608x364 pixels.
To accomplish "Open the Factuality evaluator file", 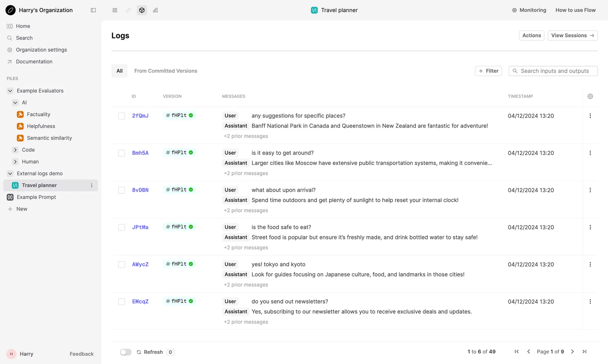I will [38, 114].
